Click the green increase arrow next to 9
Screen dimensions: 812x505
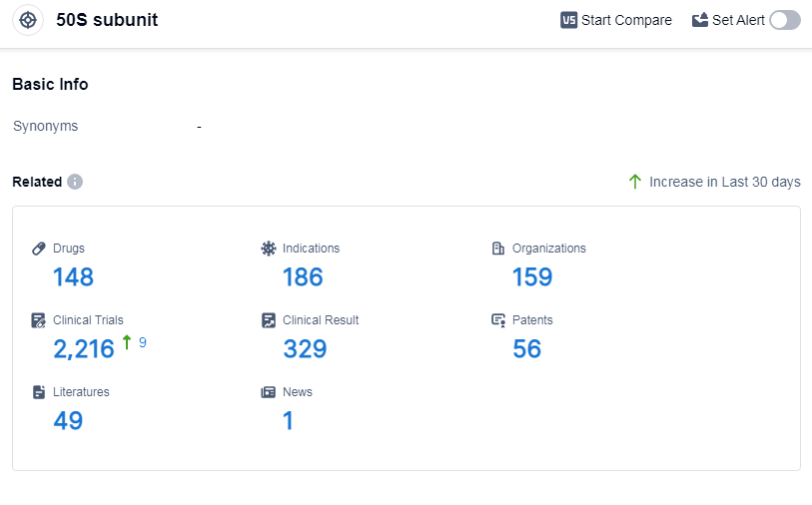127,343
